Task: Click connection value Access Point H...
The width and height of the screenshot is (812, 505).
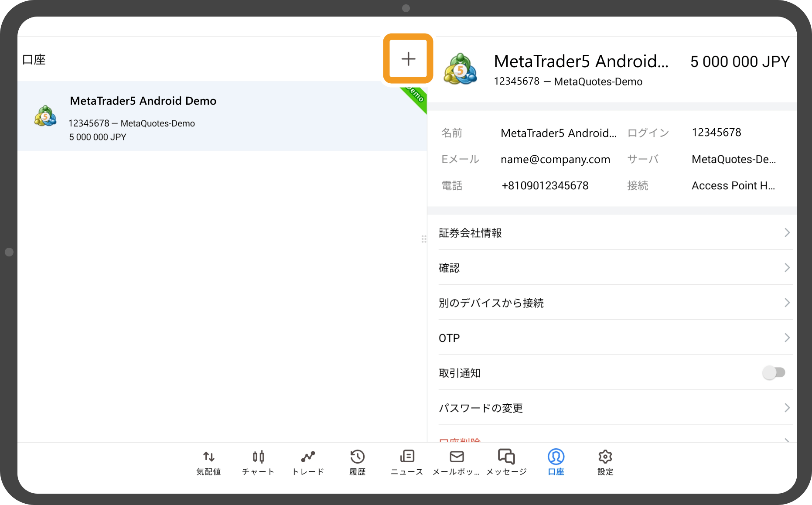Action: click(x=733, y=185)
